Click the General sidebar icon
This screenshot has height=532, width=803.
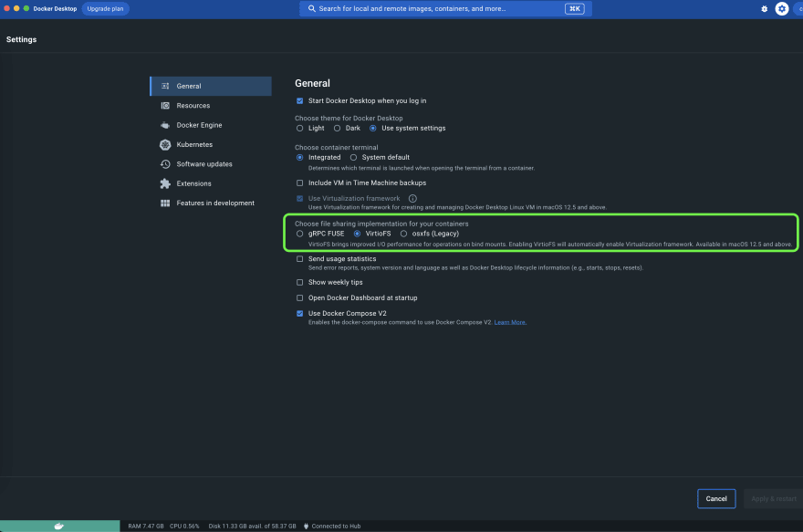165,86
